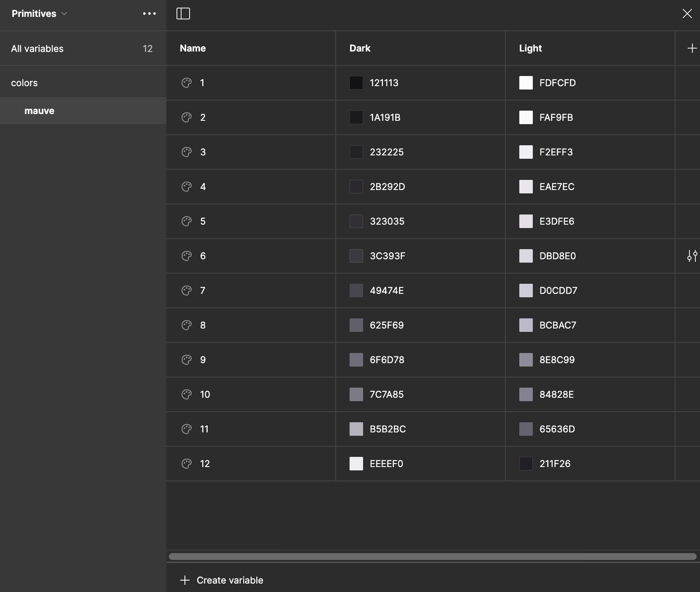Click color type icon of variable 7

187,291
